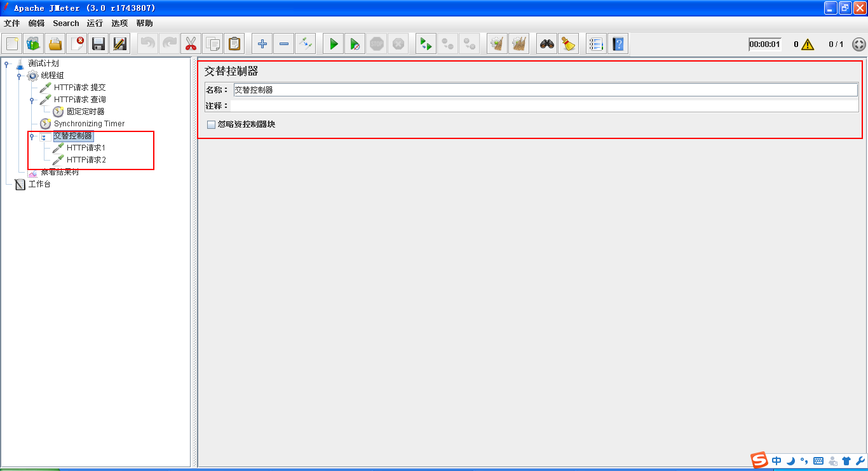Open the 选项 menu
This screenshot has width=868, height=471.
(x=119, y=23)
